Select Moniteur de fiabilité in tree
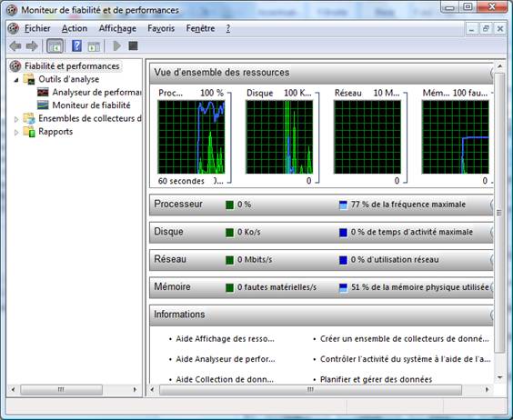Viewport: 513px width, 420px height. click(91, 105)
